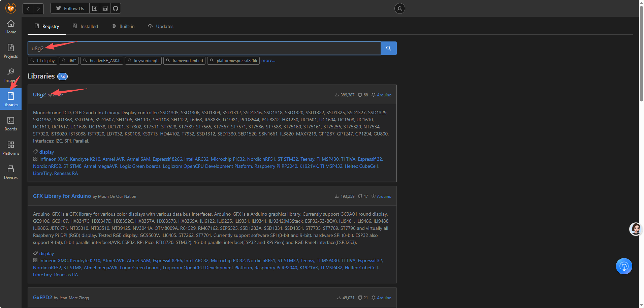
Task: Click the PlatformIO logo icon
Action: click(x=11, y=8)
